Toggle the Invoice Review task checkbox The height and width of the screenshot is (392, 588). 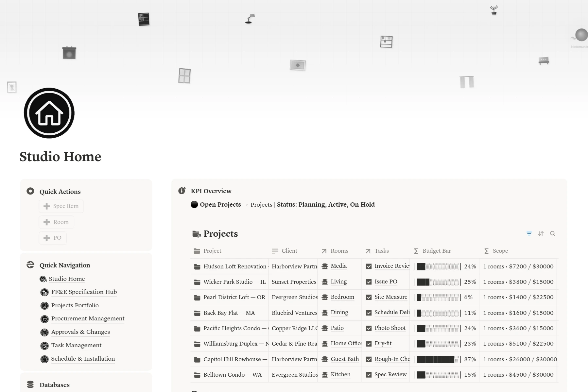click(x=369, y=266)
